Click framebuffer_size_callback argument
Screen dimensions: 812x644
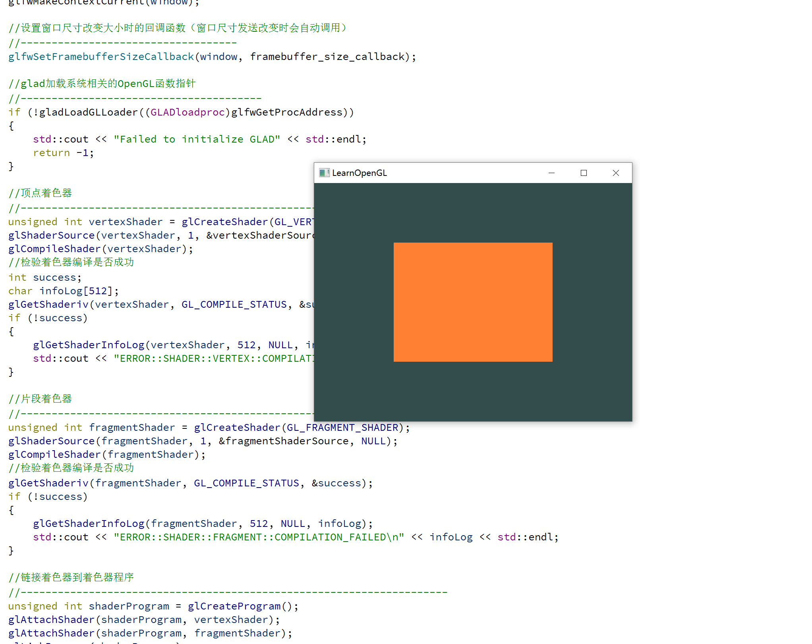tap(327, 57)
